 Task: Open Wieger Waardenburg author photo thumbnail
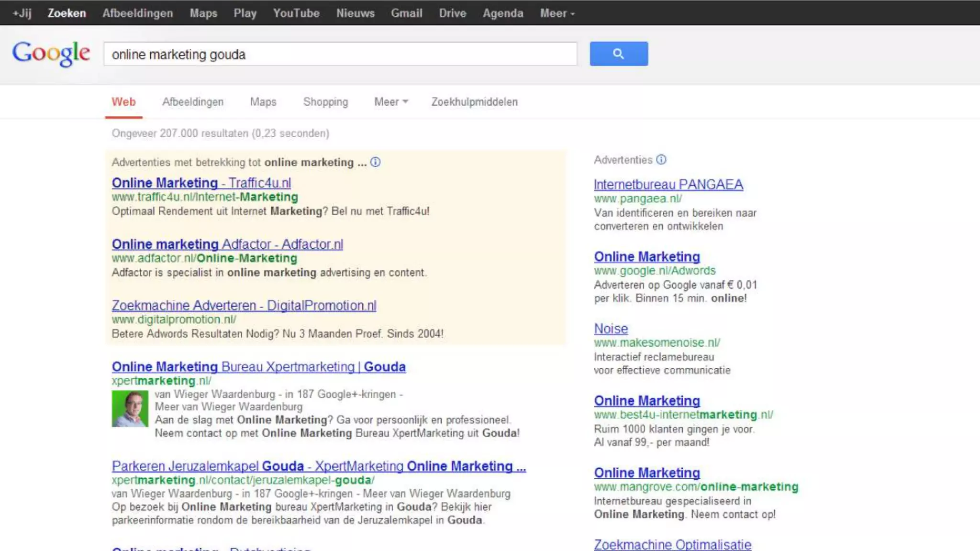pyautogui.click(x=130, y=408)
